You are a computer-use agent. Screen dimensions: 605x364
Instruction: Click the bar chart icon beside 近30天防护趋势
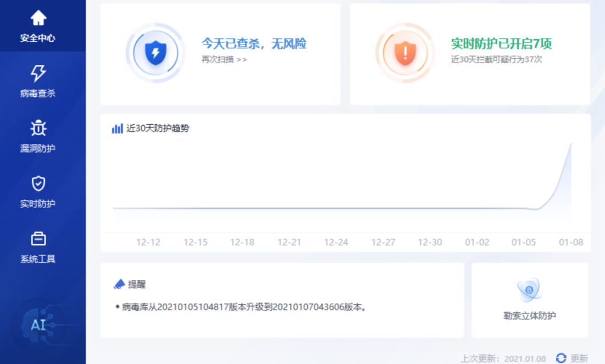click(118, 128)
